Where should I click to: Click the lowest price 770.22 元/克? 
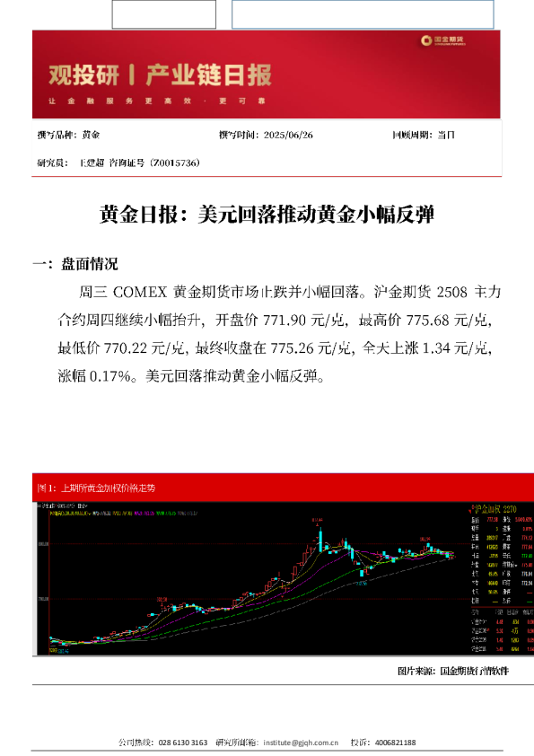pos(144,348)
